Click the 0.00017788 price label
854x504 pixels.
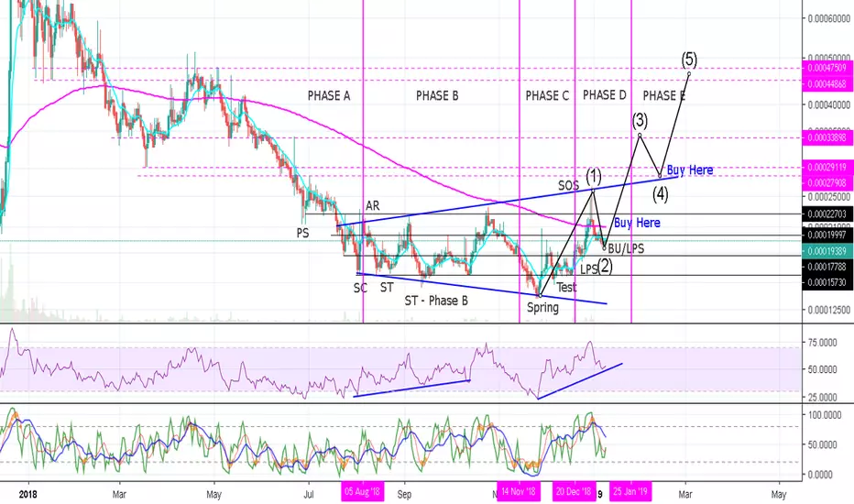pyautogui.click(x=827, y=267)
